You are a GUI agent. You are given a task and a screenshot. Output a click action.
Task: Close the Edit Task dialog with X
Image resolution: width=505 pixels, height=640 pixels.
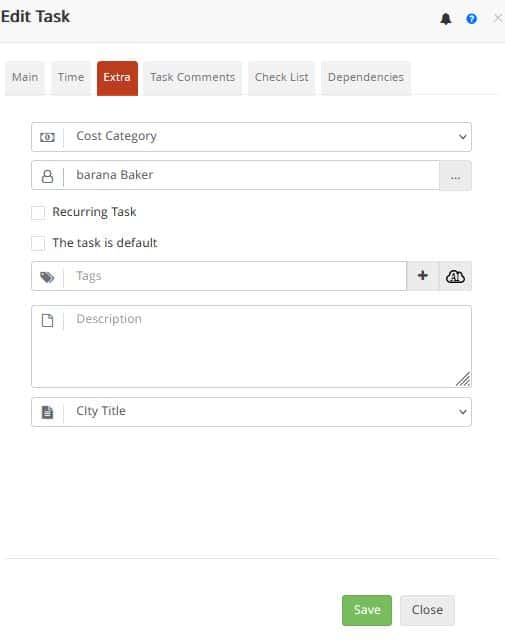[498, 18]
